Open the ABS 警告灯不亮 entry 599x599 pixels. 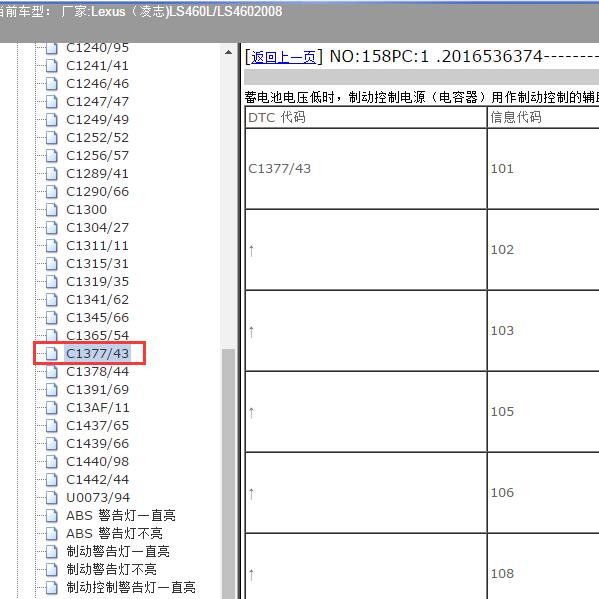[114, 533]
